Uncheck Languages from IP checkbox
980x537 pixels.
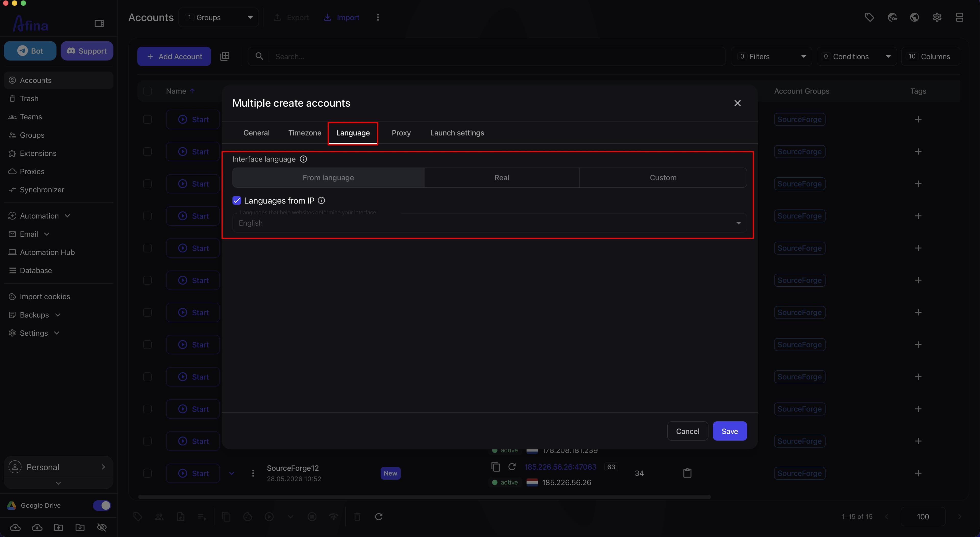(237, 201)
